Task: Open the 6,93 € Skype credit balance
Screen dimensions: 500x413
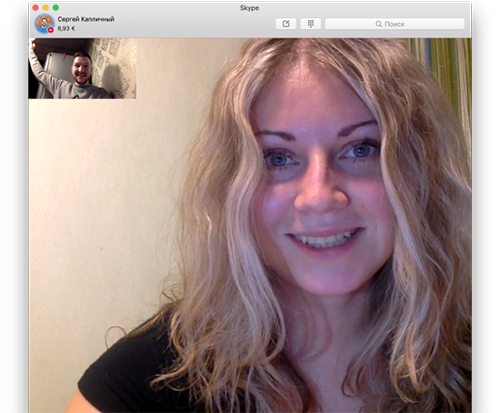Action: coord(66,29)
